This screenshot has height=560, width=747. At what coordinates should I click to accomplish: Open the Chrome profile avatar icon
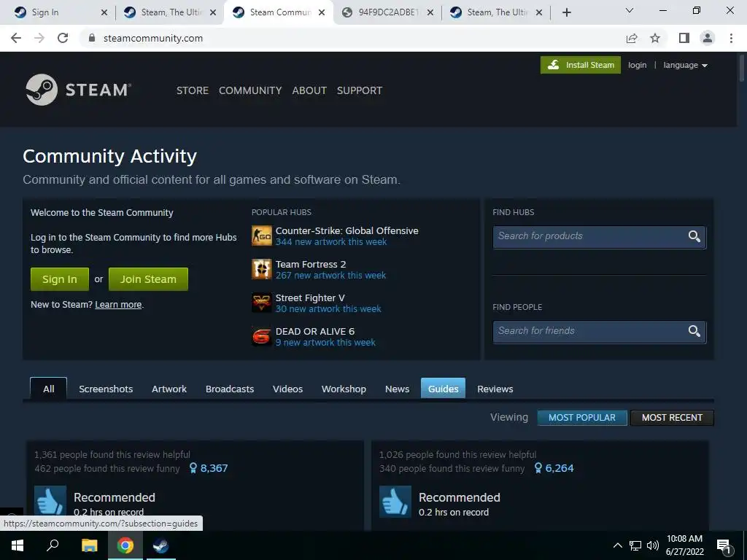coord(708,38)
